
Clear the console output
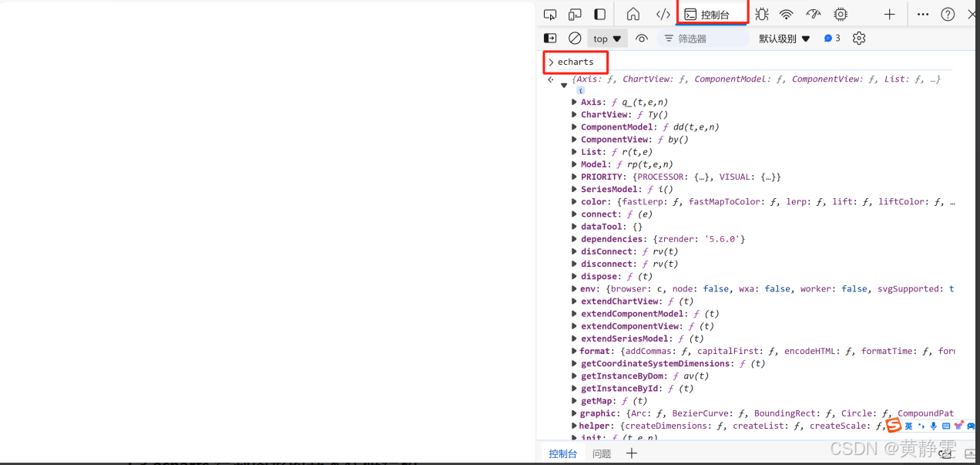(x=575, y=38)
